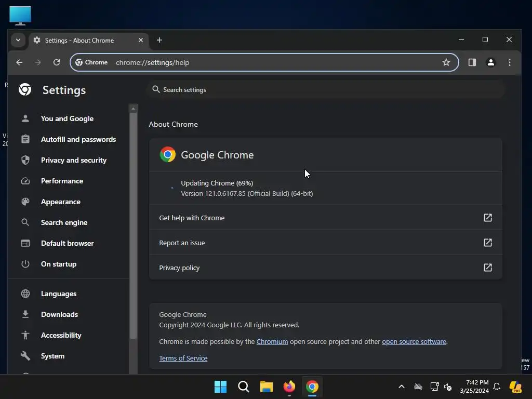Open Report an issue
Screen dimensions: 532x399
326,243
